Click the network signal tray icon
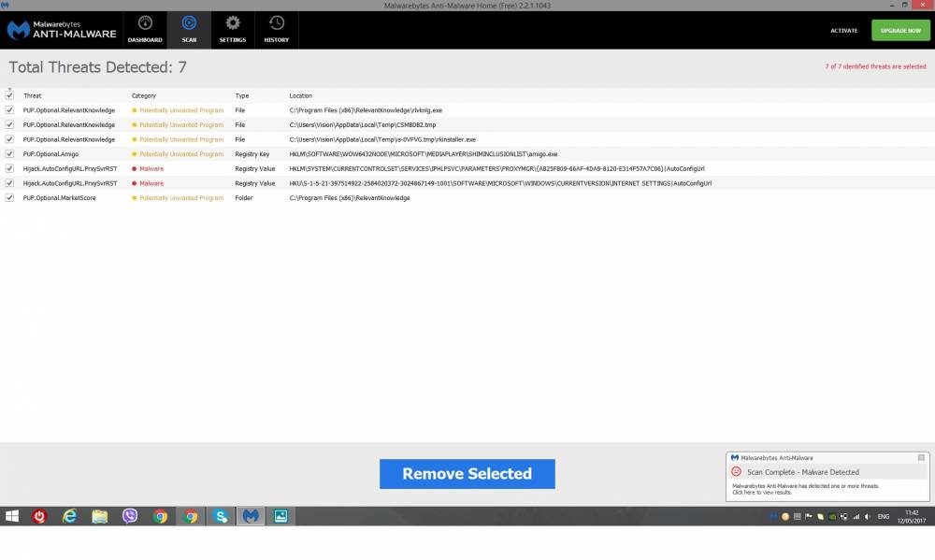The height and width of the screenshot is (560, 935). [856, 516]
